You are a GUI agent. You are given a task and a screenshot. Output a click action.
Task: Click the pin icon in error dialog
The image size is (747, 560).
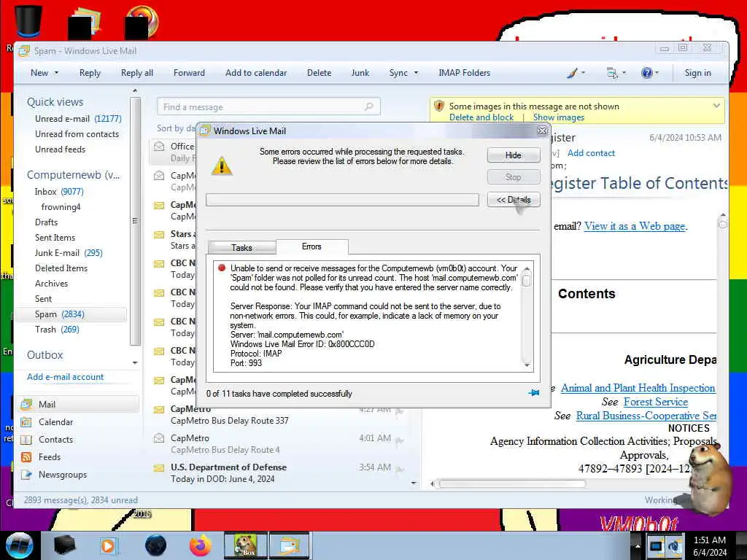pos(533,393)
